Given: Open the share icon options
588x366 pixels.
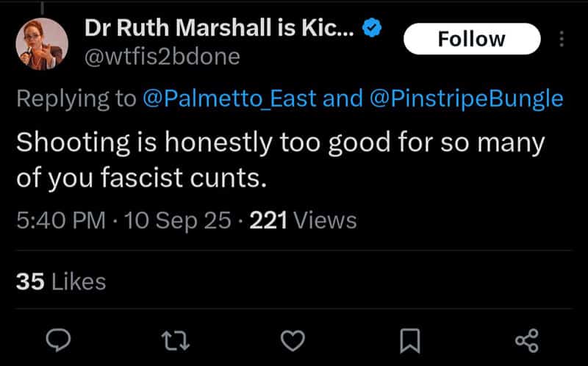Looking at the screenshot, I should point(527,340).
